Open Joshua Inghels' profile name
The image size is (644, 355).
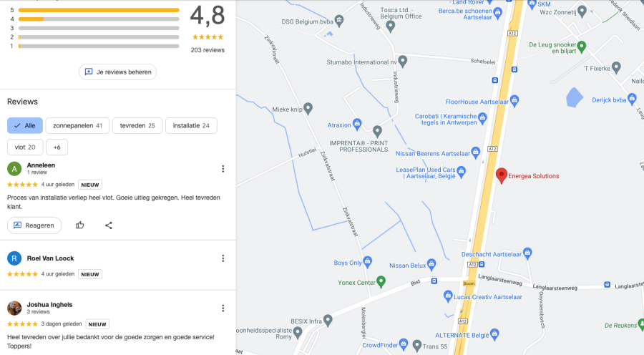coord(49,305)
